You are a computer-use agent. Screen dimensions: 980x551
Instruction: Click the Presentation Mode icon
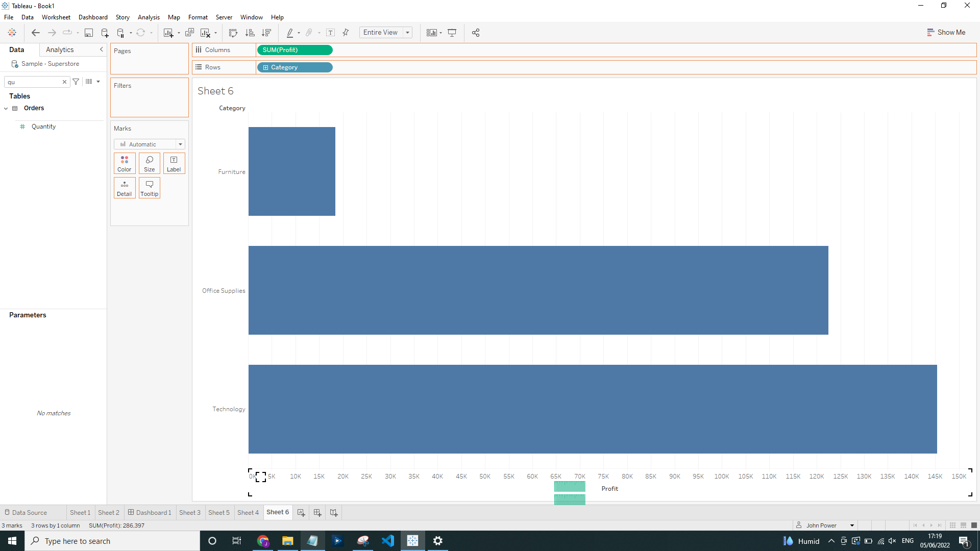452,33
